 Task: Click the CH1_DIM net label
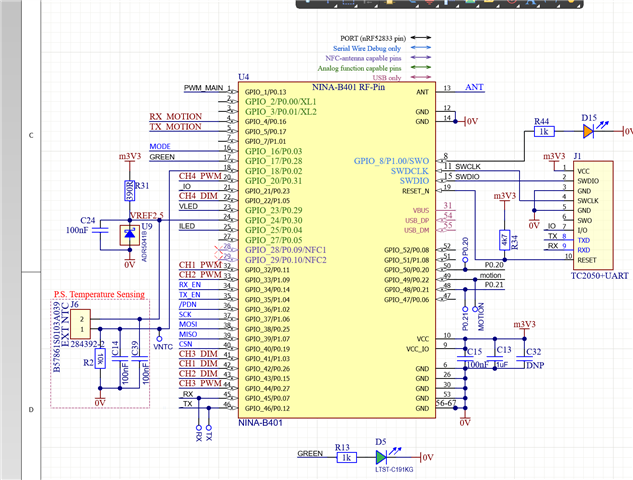coord(198,363)
